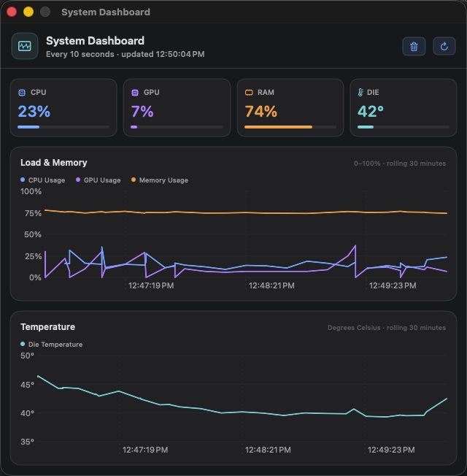The width and height of the screenshot is (467, 476).
Task: Click the orange RAM icon
Action: tap(249, 93)
